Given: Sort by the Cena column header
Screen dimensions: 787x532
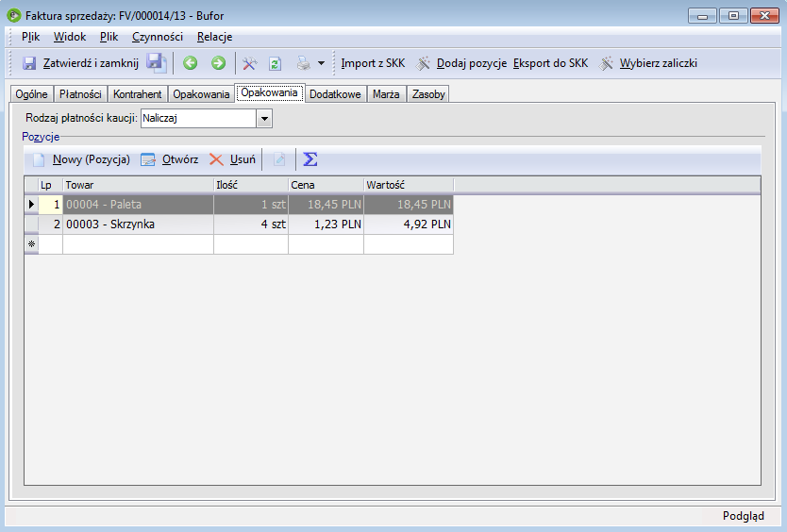Looking at the screenshot, I should (x=327, y=185).
